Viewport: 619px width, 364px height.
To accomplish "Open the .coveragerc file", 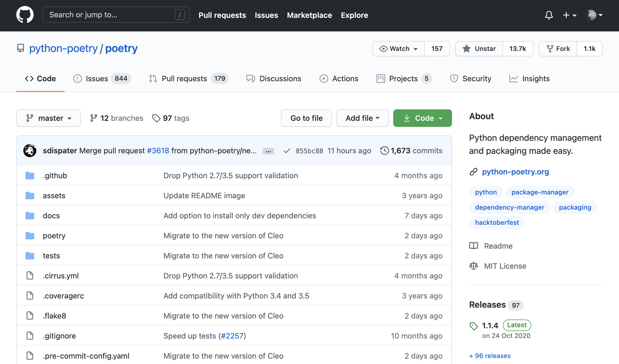I will pyautogui.click(x=63, y=296).
